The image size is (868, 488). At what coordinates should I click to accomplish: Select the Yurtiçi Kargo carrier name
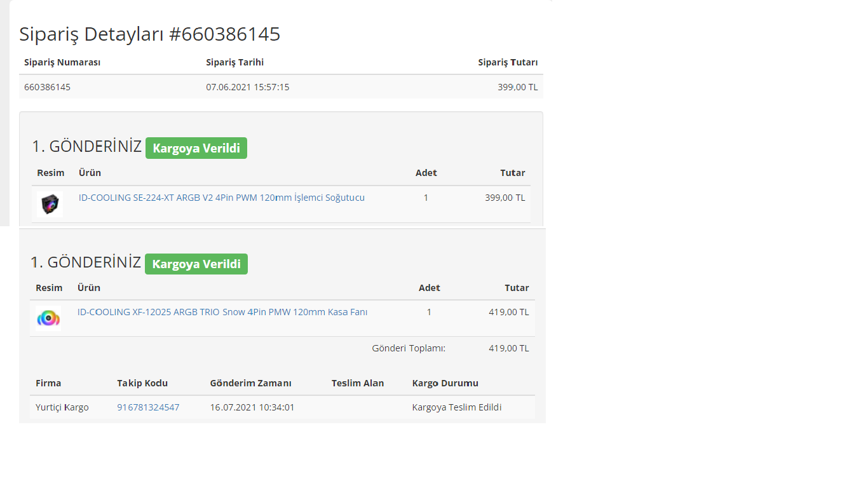[x=62, y=407]
